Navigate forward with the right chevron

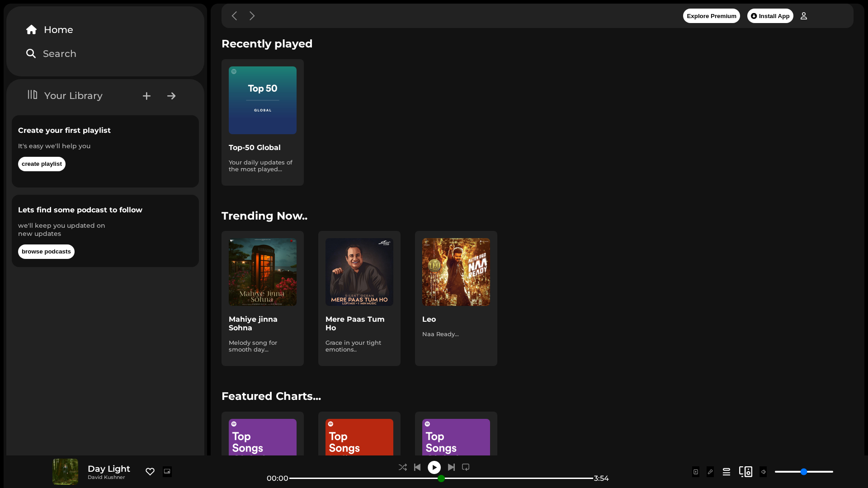tap(252, 16)
